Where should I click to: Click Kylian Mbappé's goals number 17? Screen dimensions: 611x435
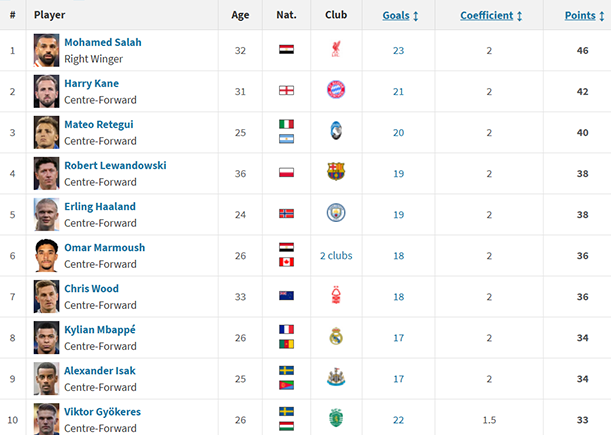pyautogui.click(x=398, y=337)
